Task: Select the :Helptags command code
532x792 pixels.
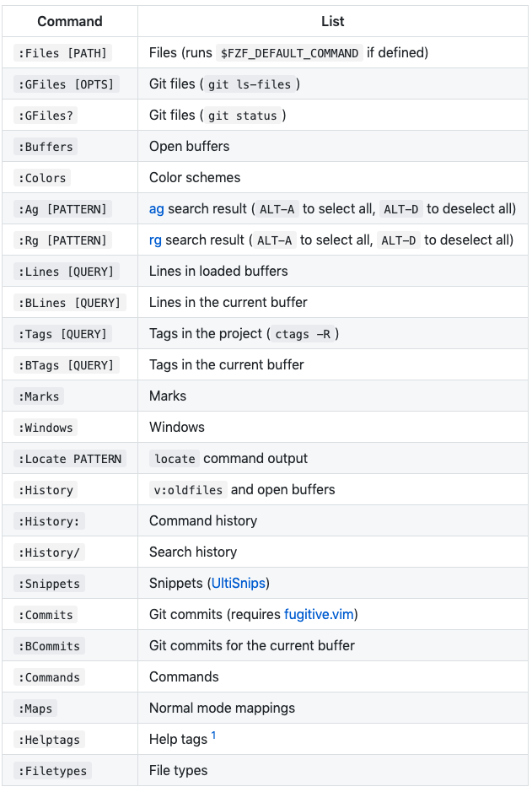Action: click(49, 740)
